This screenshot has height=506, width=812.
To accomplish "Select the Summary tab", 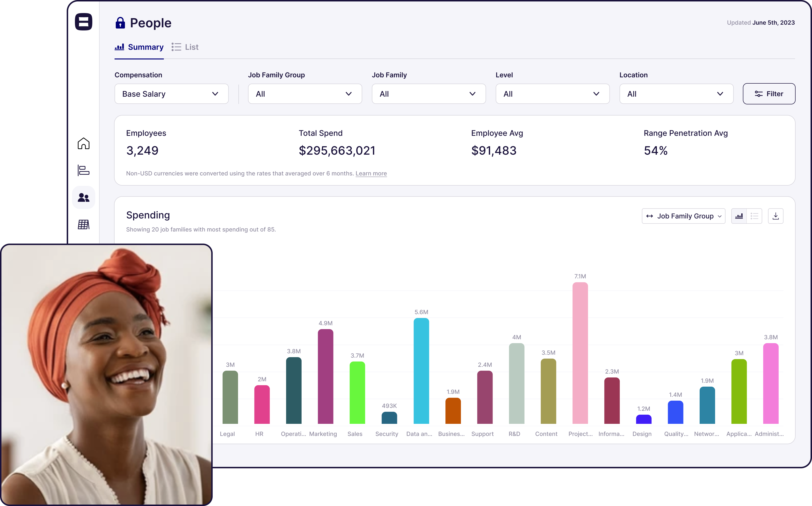I will [x=139, y=47].
